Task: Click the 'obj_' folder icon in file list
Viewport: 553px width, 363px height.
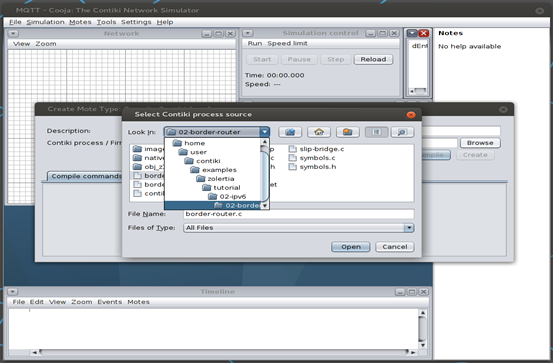Action: pos(137,167)
